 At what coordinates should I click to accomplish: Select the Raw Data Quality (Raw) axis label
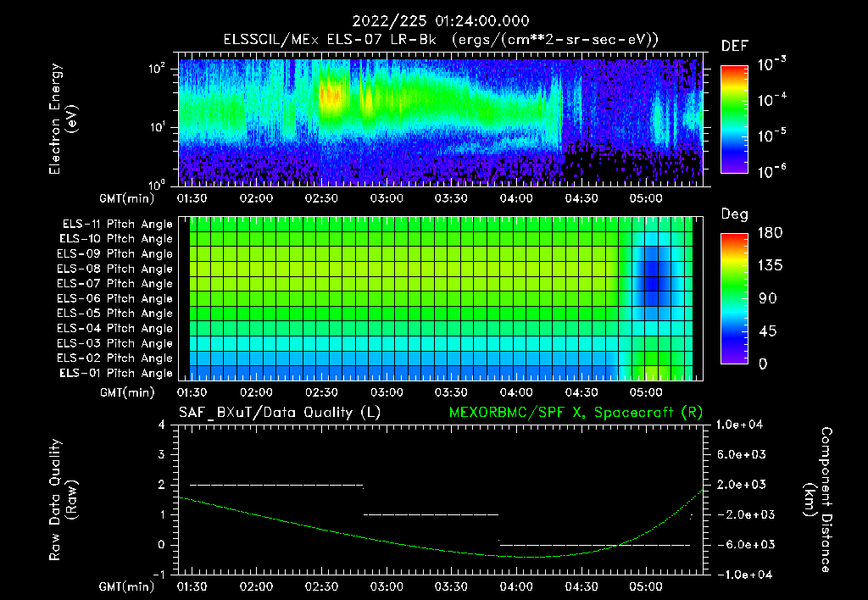coord(63,500)
